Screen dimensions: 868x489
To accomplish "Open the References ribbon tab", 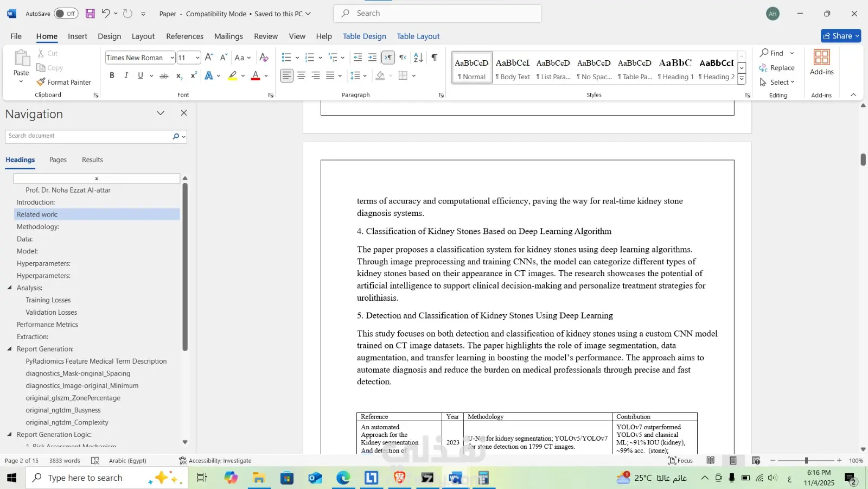I will pyautogui.click(x=184, y=36).
